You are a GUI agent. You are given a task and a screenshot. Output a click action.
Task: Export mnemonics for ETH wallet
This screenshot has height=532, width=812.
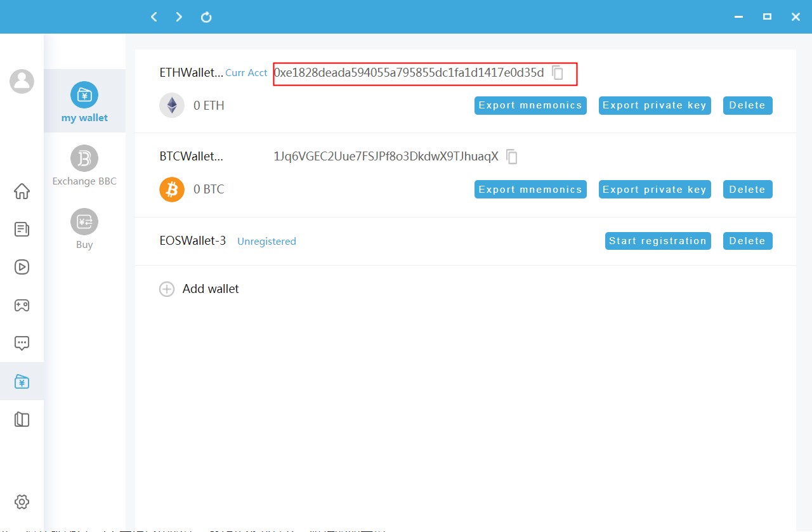[530, 105]
